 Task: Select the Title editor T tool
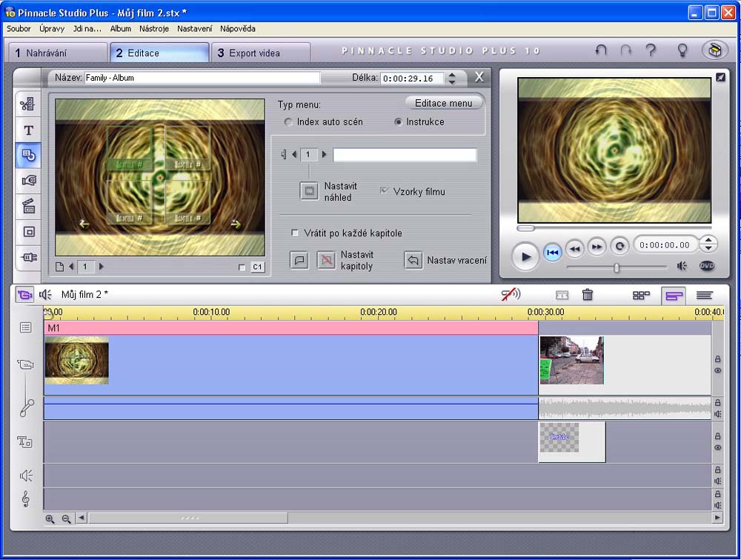pos(28,130)
